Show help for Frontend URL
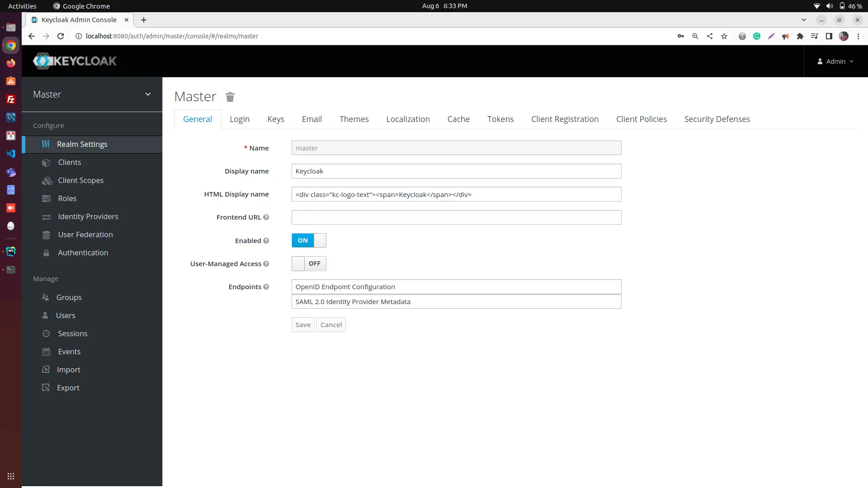The width and height of the screenshot is (868, 488). coord(266,217)
